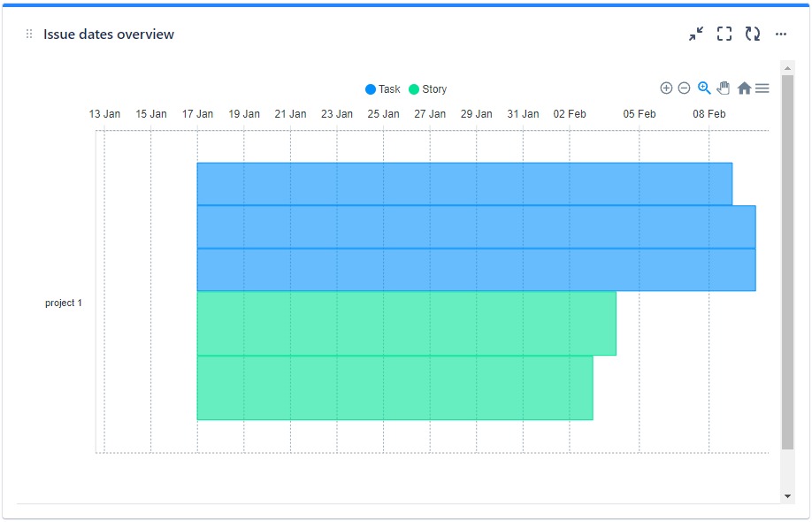
Task: Expand gadget to full screen
Action: tap(724, 35)
